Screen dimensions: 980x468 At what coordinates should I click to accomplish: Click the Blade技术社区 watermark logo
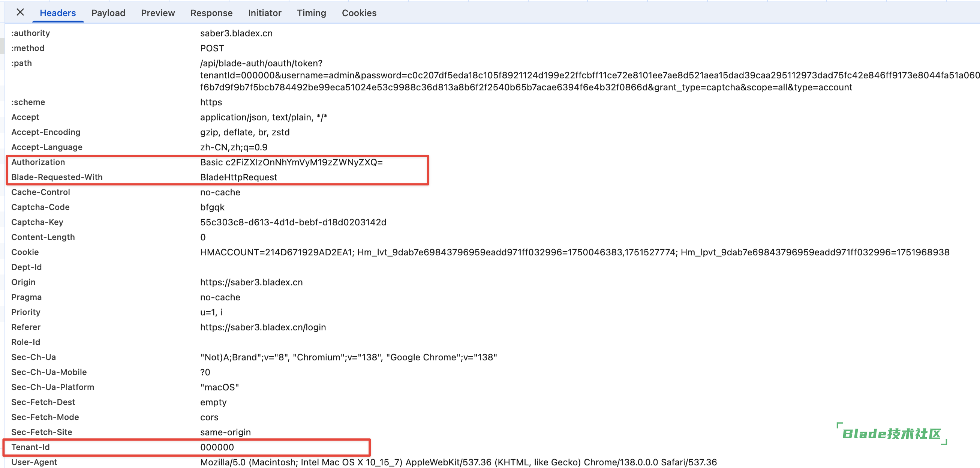pos(891,434)
